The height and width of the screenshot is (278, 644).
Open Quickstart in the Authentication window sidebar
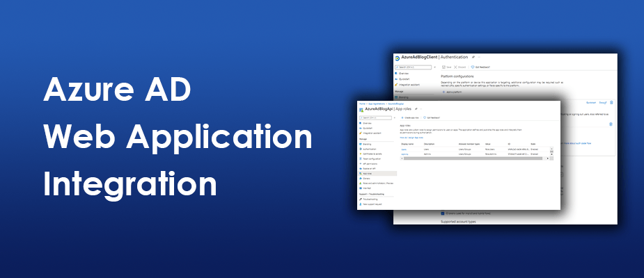[402, 79]
